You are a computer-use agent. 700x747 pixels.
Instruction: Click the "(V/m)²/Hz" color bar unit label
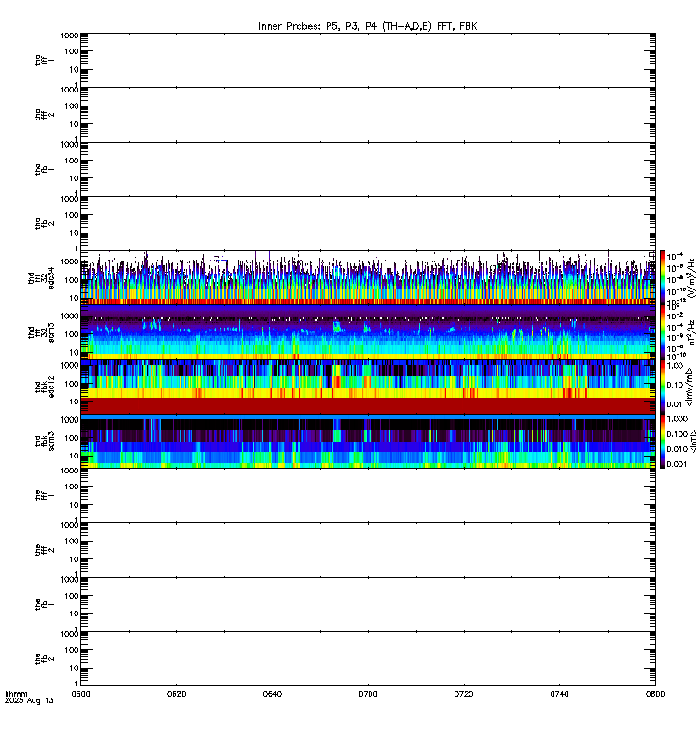(692, 278)
